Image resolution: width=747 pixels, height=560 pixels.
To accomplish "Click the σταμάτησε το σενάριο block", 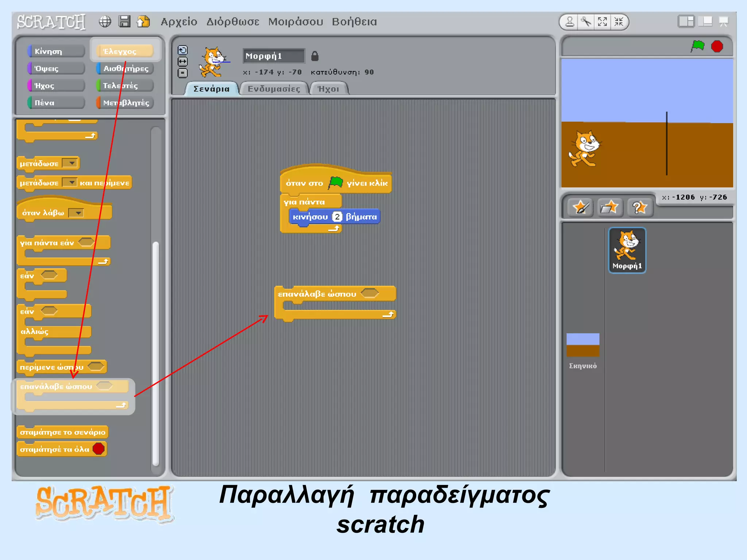I will pos(62,432).
